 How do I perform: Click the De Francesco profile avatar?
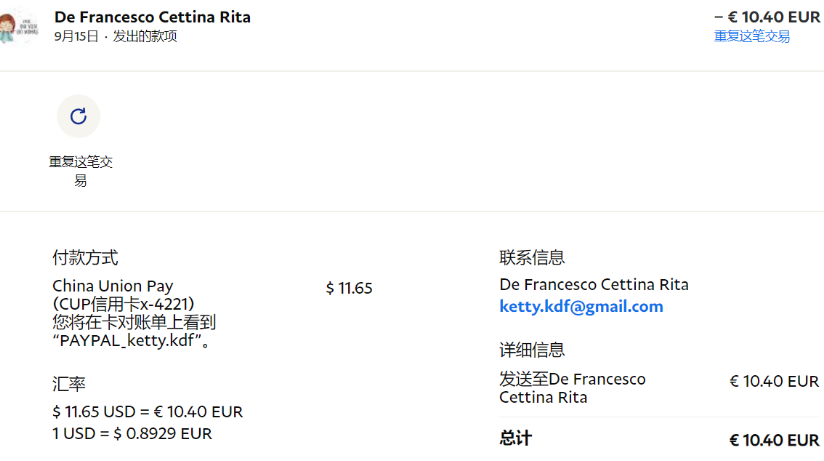[x=20, y=24]
